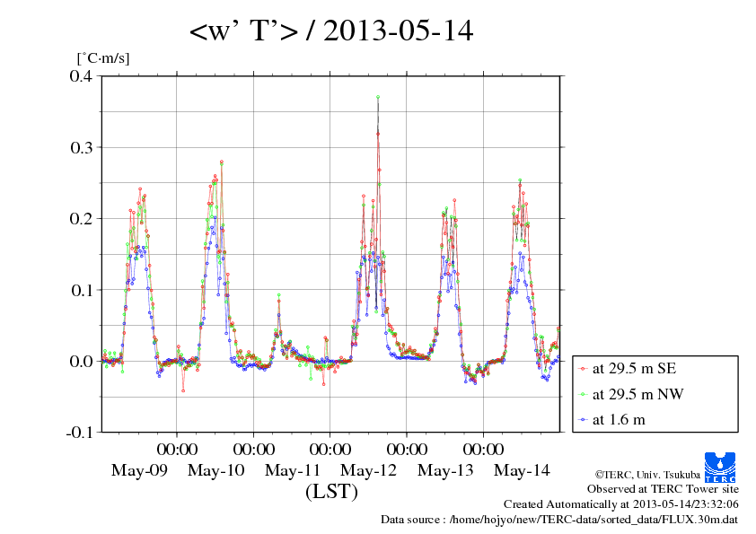
Task: Click the TERC logo icon
Action: (x=720, y=468)
